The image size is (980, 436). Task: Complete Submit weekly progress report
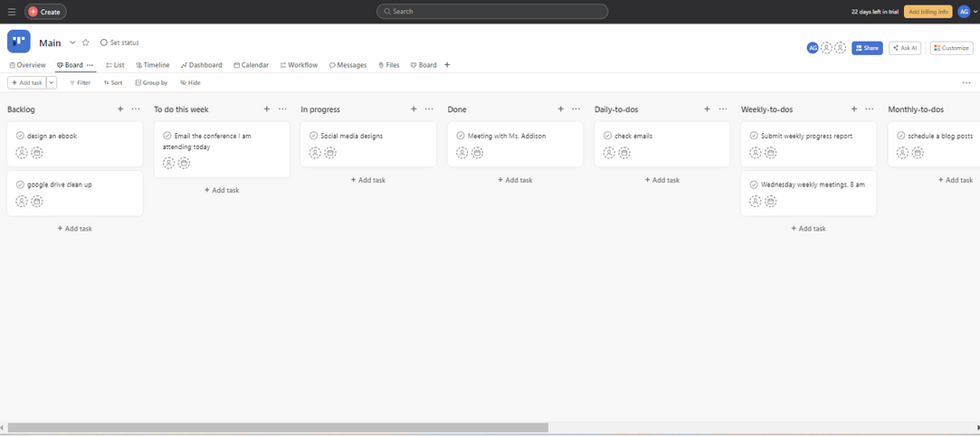click(x=754, y=136)
